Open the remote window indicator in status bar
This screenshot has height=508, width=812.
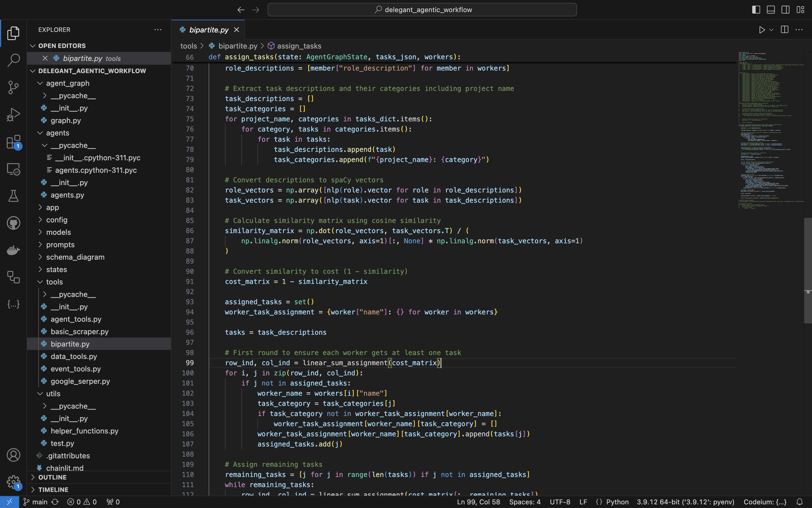9,502
